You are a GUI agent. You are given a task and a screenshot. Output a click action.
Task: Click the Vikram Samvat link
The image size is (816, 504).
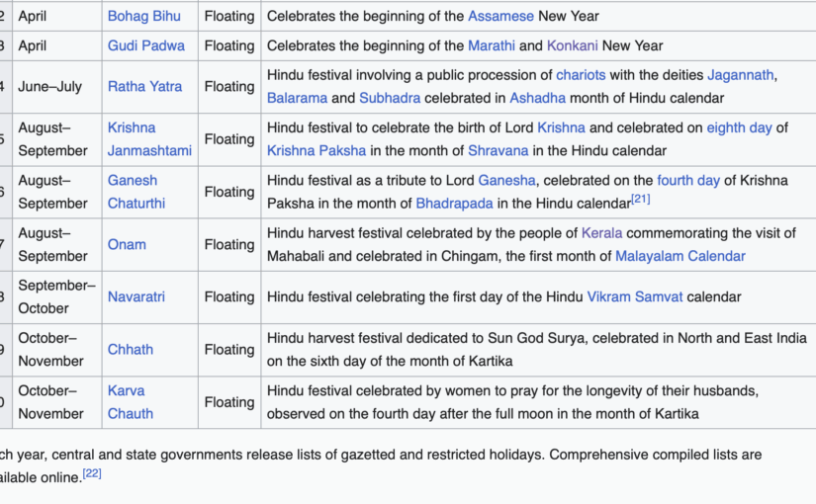pyautogui.click(x=634, y=296)
